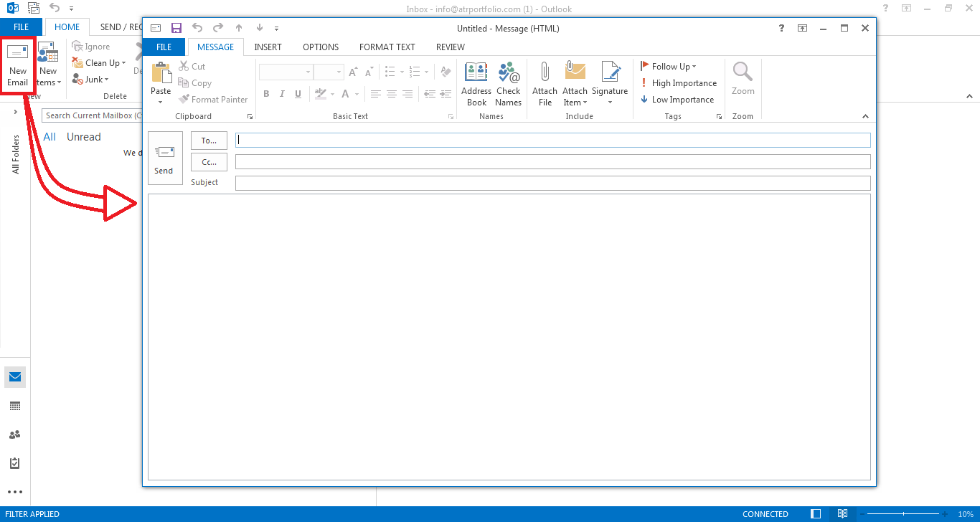The height and width of the screenshot is (522, 980).
Task: Open the Follow Up flag menu
Action: coord(668,66)
